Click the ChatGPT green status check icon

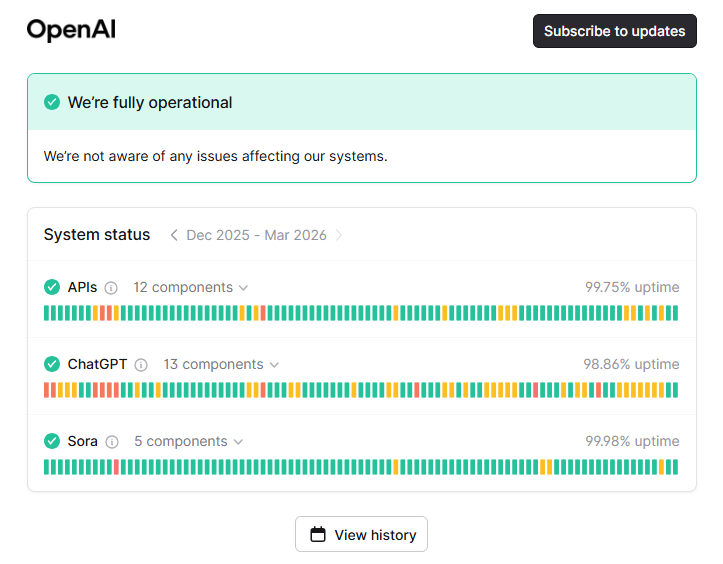tap(52, 364)
